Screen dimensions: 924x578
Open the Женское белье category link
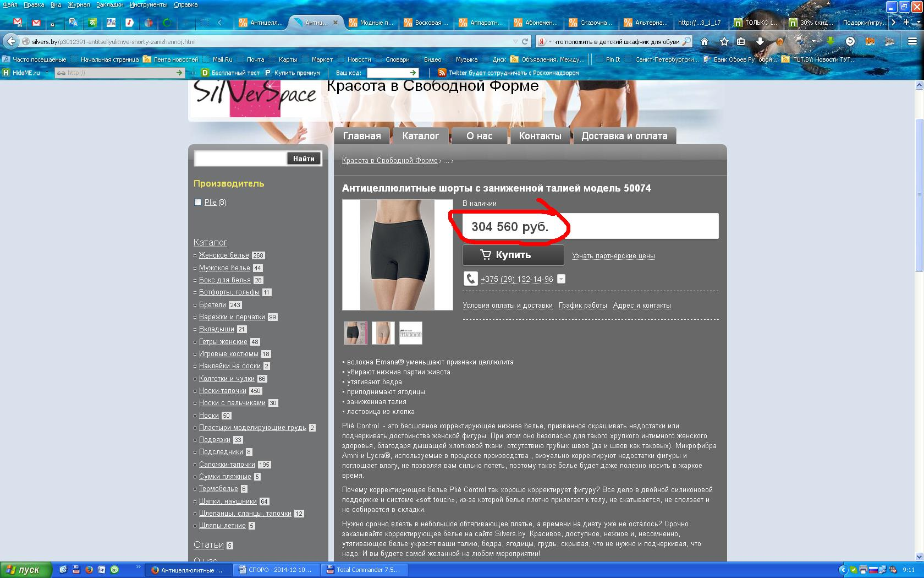(224, 255)
